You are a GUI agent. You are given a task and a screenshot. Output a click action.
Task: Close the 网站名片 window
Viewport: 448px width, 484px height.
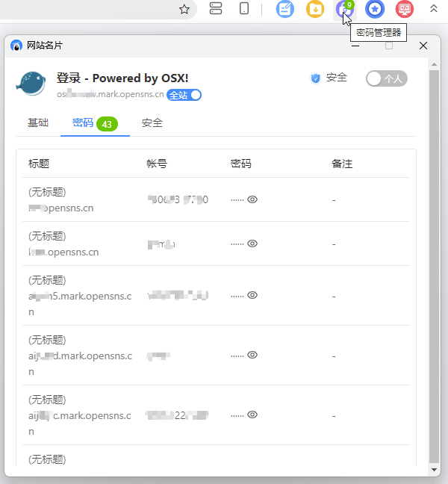click(x=423, y=46)
